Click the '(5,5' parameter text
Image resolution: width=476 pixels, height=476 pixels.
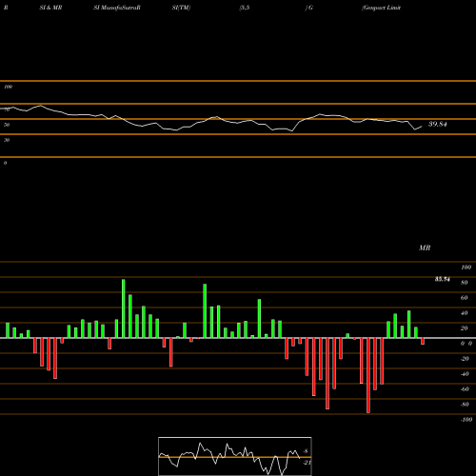pos(245,8)
